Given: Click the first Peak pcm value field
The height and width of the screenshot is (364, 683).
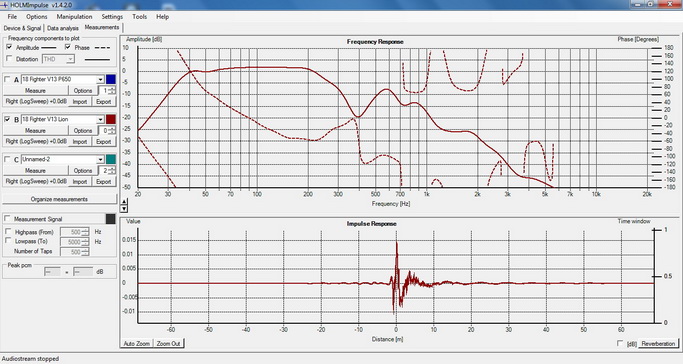Looking at the screenshot, I should pyautogui.click(x=52, y=272).
